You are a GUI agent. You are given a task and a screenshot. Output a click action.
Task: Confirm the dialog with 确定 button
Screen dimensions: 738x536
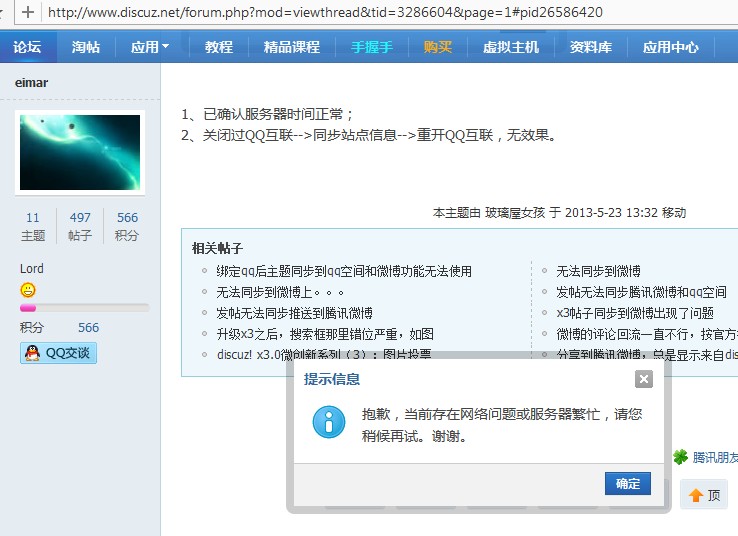[628, 483]
